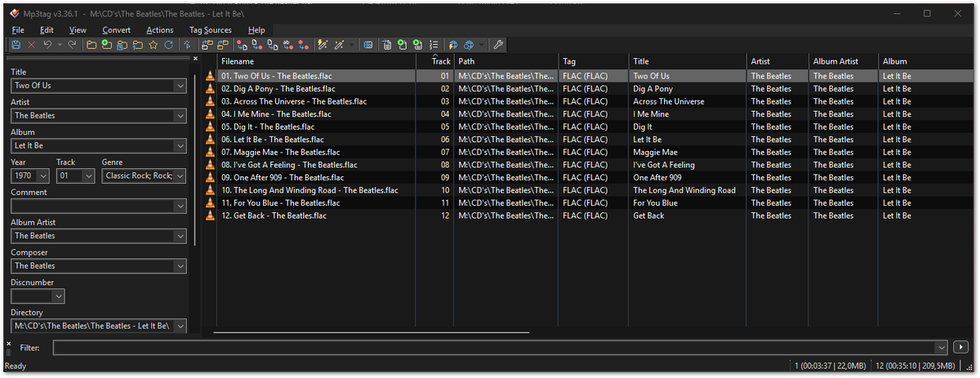Open the Genre Classic Rock dropdown

tap(180, 176)
